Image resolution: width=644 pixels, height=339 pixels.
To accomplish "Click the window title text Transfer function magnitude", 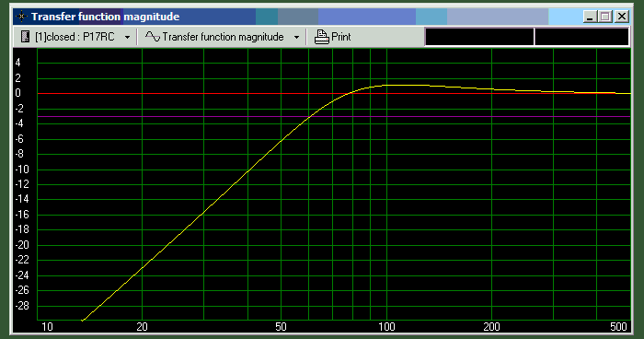I will [105, 17].
